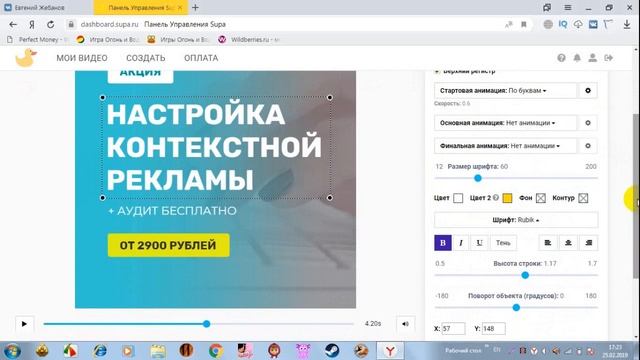This screenshot has width=640, height=360.
Task: Click the Y position input field
Action: coord(493,329)
